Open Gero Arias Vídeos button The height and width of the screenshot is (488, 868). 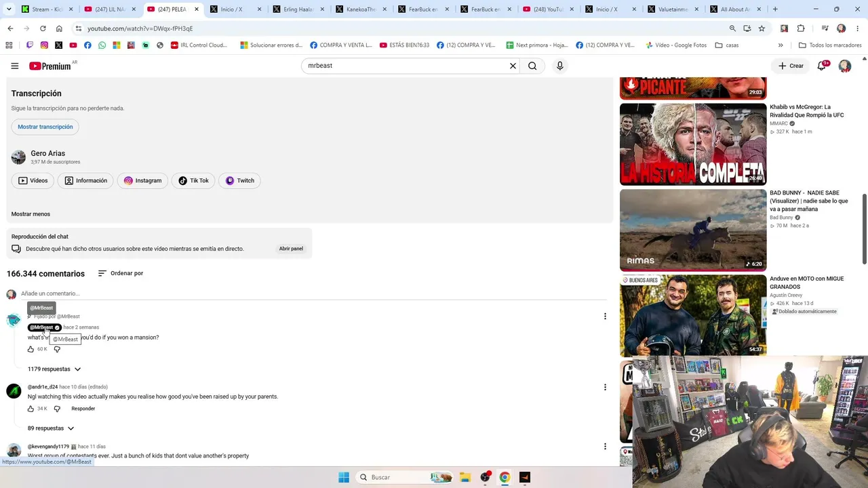33,181
